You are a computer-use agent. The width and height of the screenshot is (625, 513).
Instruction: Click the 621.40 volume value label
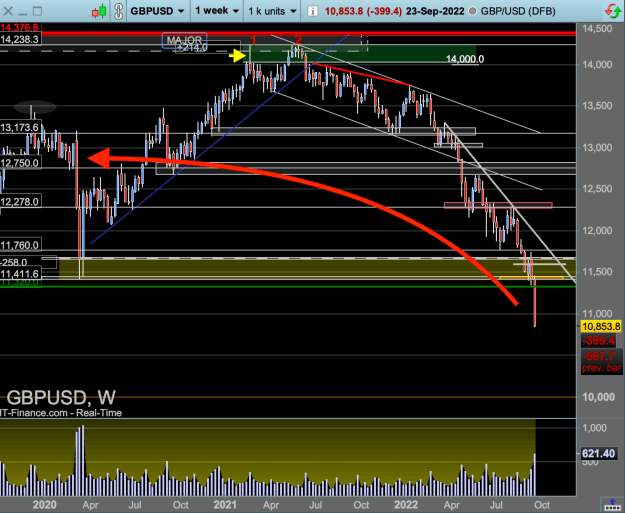tap(598, 454)
